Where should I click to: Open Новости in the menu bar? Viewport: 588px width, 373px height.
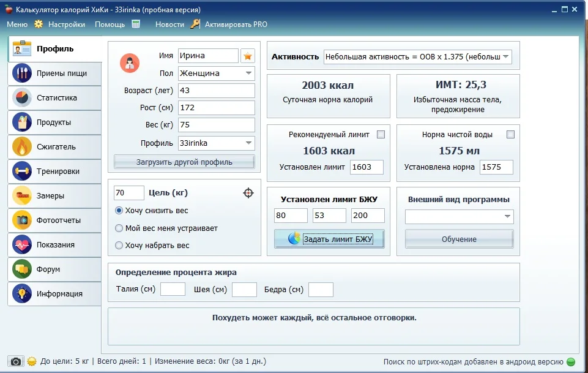pyautogui.click(x=170, y=24)
